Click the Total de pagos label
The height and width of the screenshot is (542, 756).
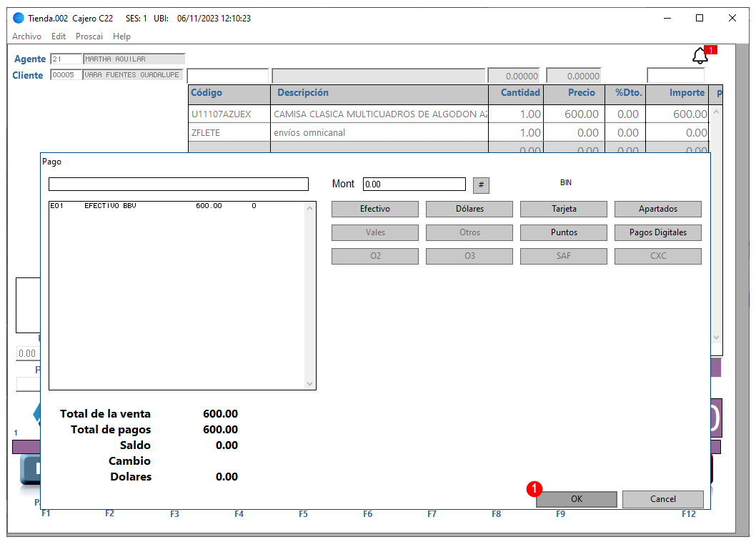pos(111,430)
